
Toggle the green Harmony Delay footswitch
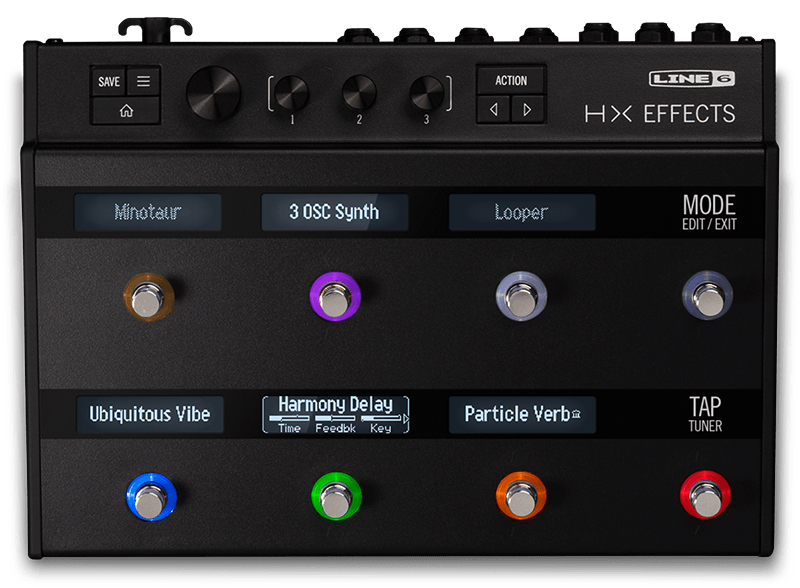point(337,497)
